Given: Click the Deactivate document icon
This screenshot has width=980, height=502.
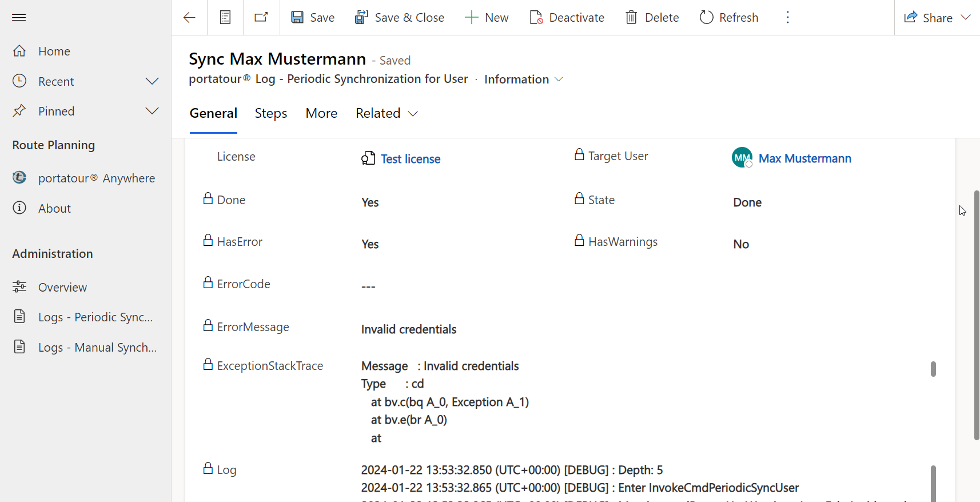Looking at the screenshot, I should pos(536,18).
